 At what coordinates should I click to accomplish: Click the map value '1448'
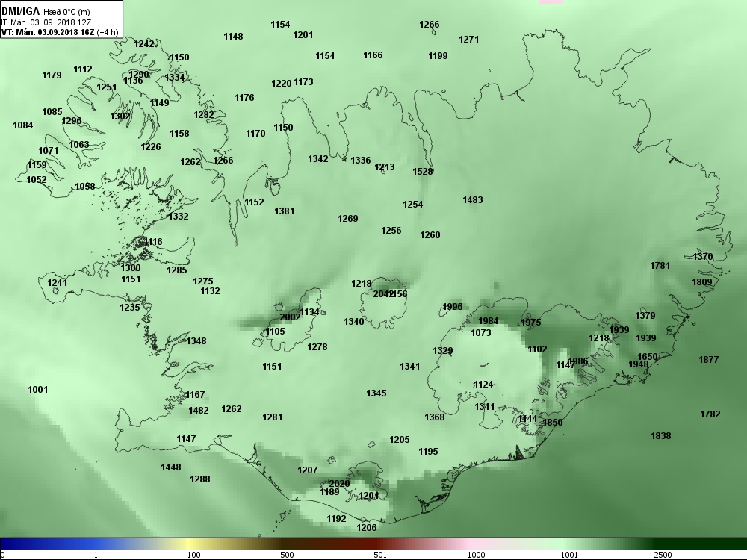[x=170, y=467]
